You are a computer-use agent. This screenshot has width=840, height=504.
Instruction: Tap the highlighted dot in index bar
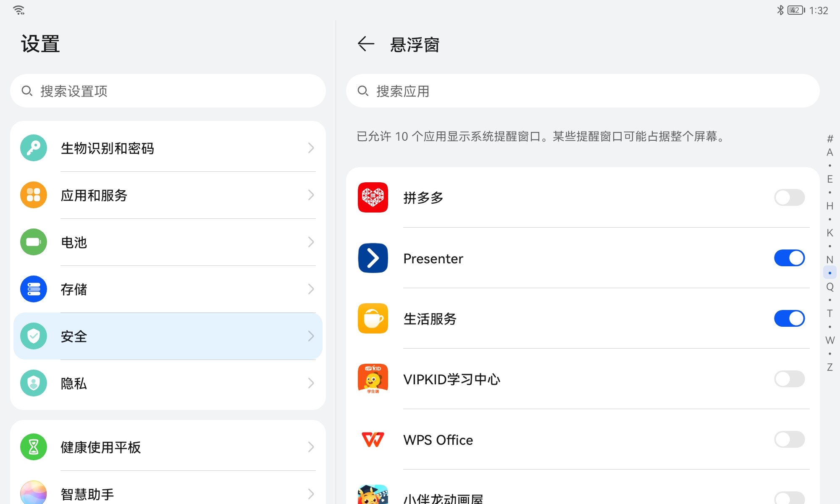(x=830, y=273)
